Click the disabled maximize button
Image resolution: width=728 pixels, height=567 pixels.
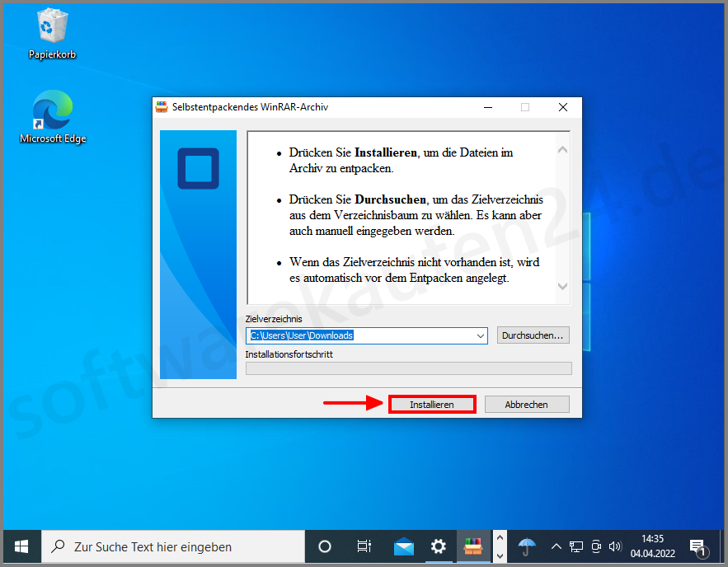point(525,107)
